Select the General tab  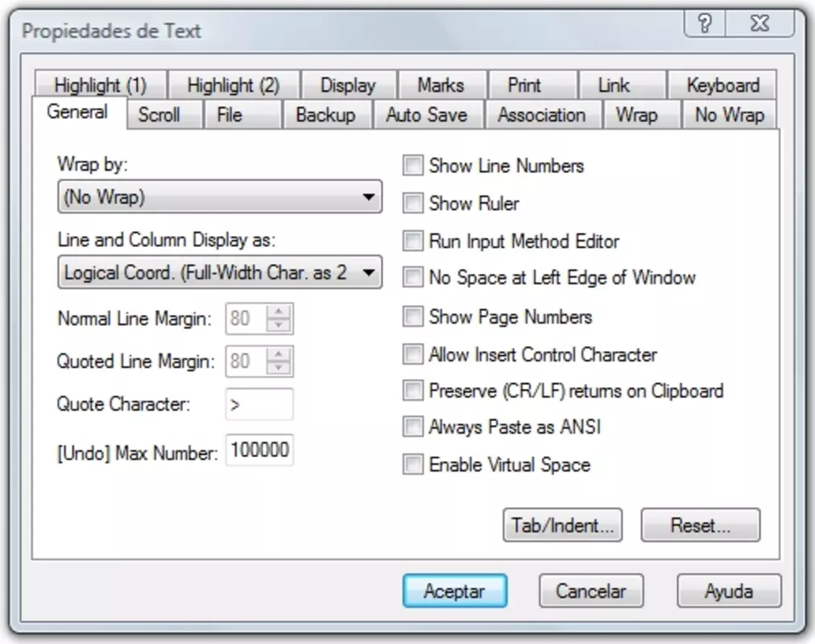coord(78,112)
